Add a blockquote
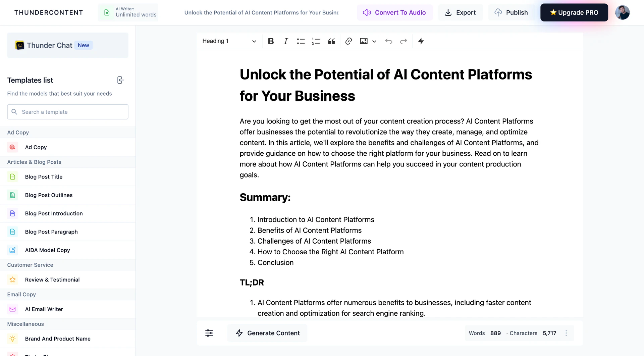The height and width of the screenshot is (356, 644). [x=331, y=41]
